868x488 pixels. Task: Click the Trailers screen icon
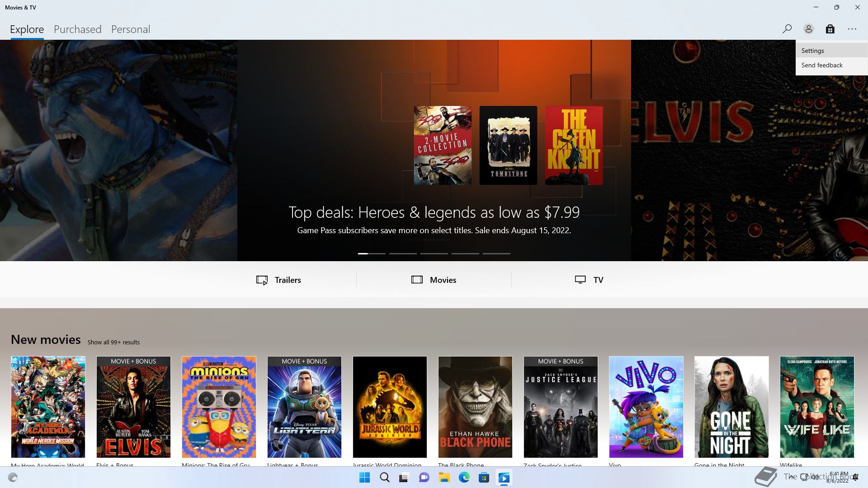(x=262, y=280)
